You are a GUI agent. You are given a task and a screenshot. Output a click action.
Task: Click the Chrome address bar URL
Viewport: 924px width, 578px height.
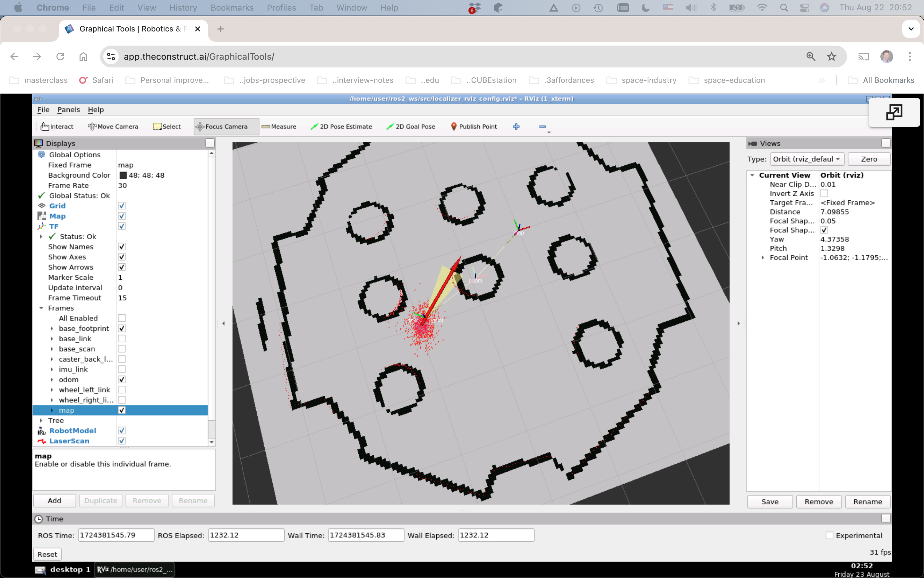pos(199,57)
